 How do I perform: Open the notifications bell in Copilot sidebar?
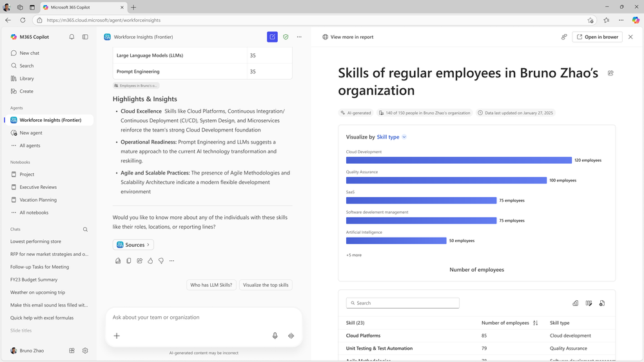pyautogui.click(x=72, y=37)
